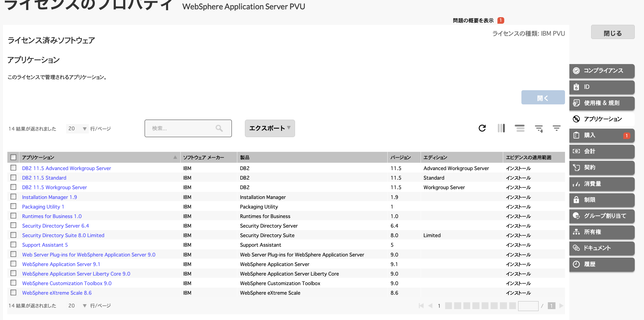Check the DB2 11.5 Standard row

(x=13, y=177)
